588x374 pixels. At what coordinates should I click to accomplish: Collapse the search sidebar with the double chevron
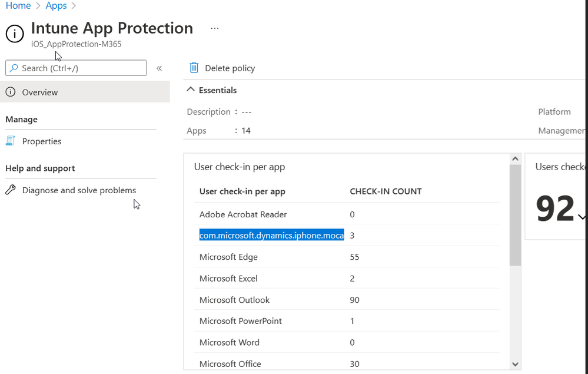click(x=158, y=67)
